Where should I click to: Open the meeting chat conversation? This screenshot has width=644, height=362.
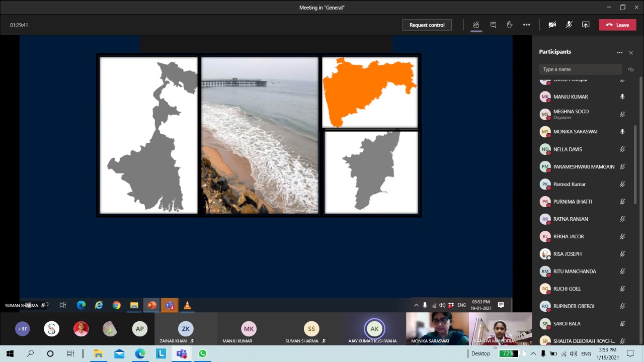[x=493, y=25]
